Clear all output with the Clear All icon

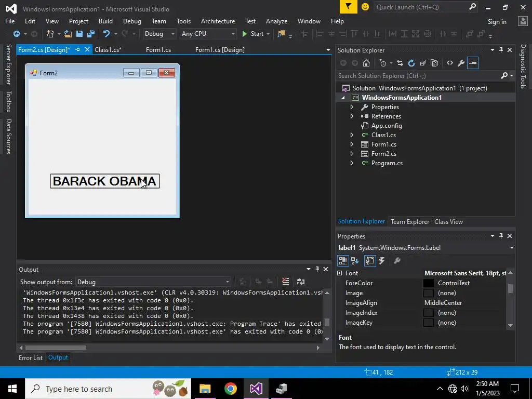point(285,282)
